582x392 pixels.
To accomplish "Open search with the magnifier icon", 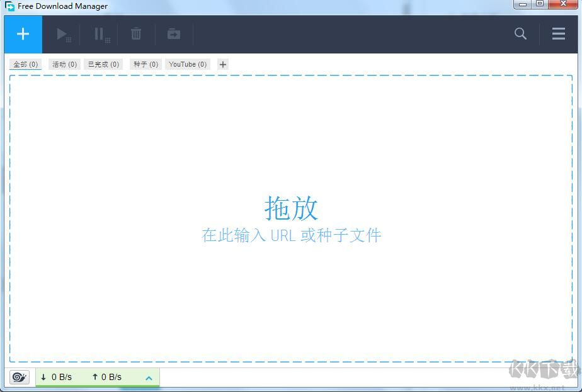I will (x=520, y=34).
